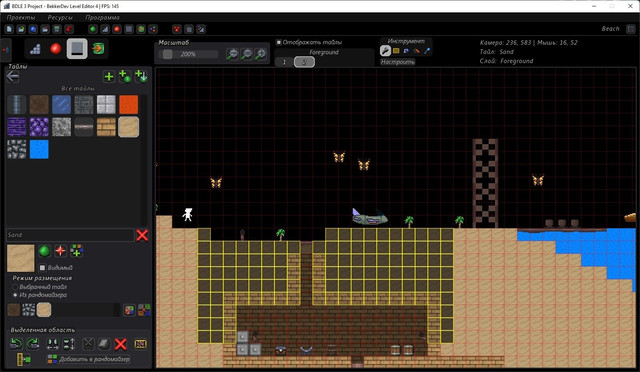
Task: Switch to foreground layer 1
Action: coord(284,62)
